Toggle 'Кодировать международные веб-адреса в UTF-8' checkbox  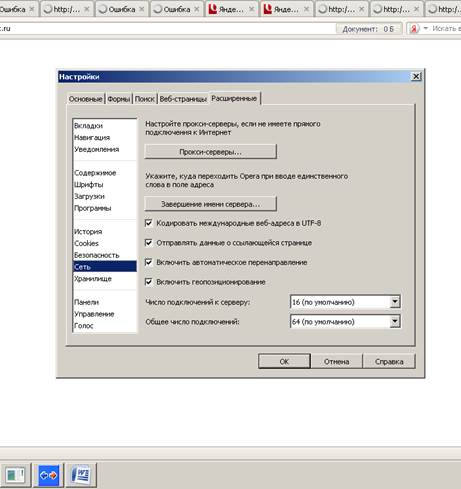(x=149, y=223)
